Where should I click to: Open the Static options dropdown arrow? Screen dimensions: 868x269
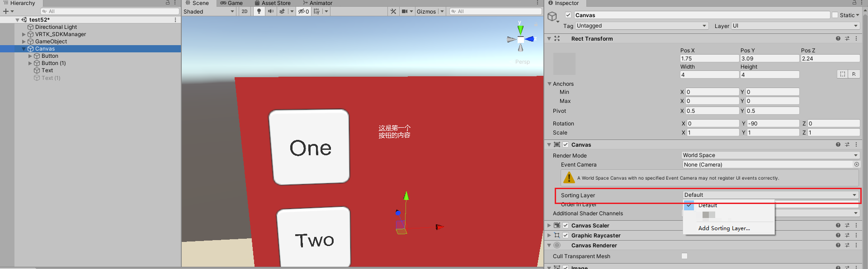858,15
